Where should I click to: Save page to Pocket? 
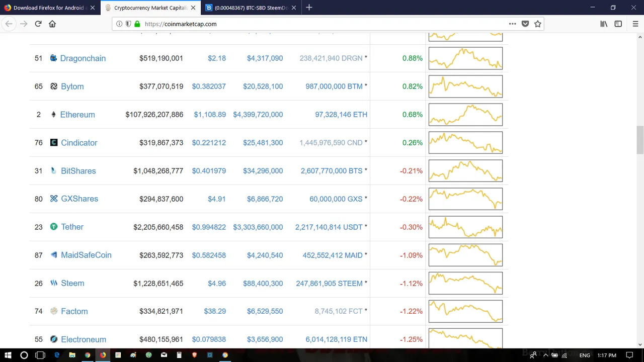point(525,24)
